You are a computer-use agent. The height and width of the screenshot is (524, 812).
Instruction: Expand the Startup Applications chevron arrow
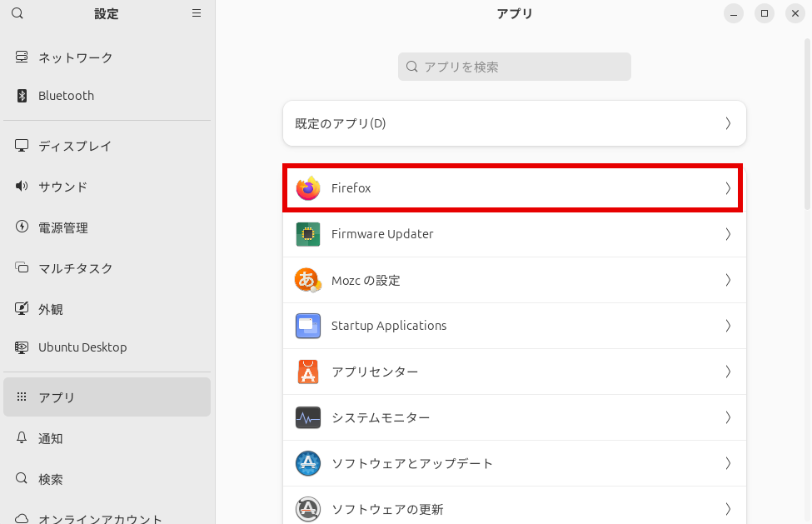pyautogui.click(x=727, y=326)
